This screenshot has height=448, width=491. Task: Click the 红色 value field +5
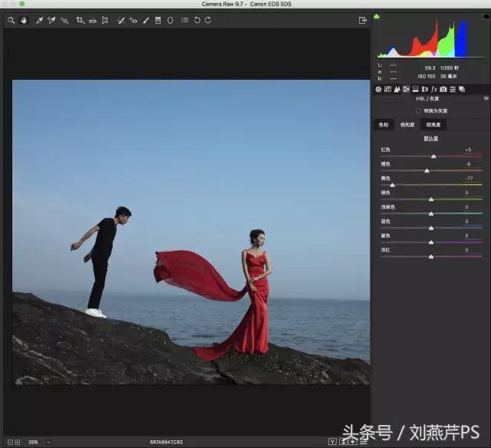click(x=468, y=150)
